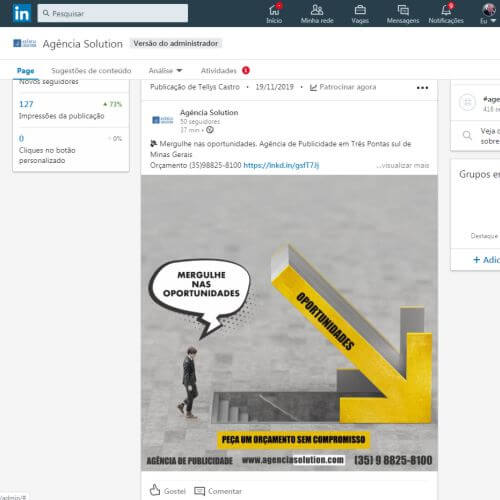Open the Eu profile menu

pyautogui.click(x=489, y=14)
